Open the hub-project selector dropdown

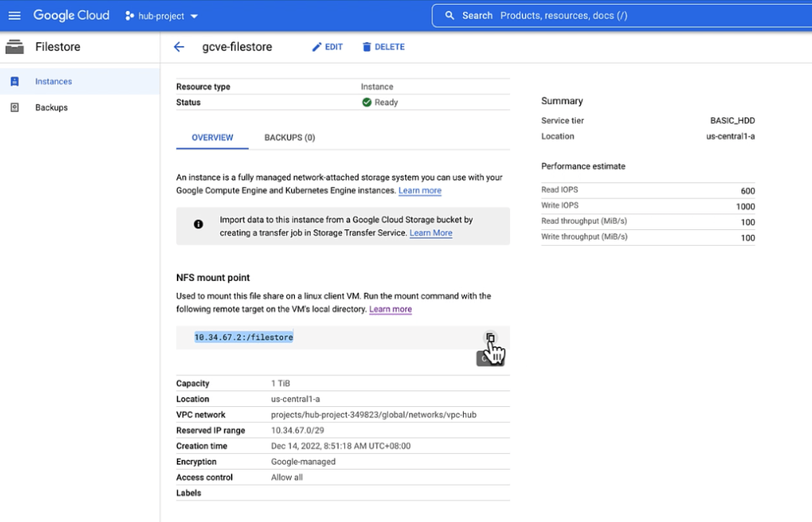point(162,16)
